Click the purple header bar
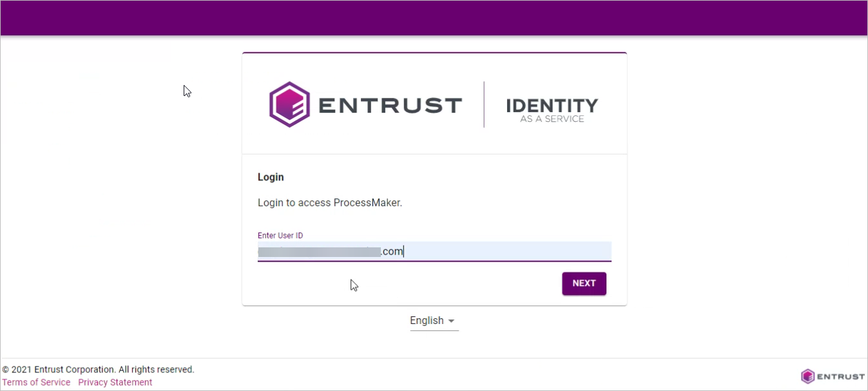868x391 pixels. pos(434,18)
